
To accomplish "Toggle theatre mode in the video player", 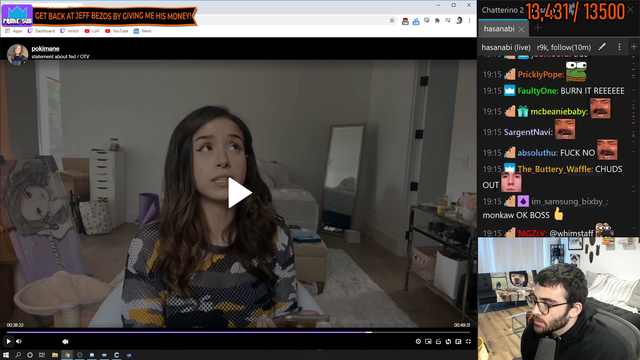I will click(x=458, y=342).
